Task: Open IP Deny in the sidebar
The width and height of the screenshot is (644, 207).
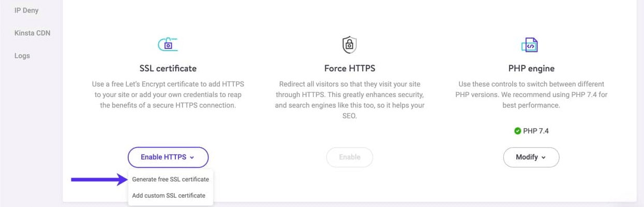Action: 26,10
